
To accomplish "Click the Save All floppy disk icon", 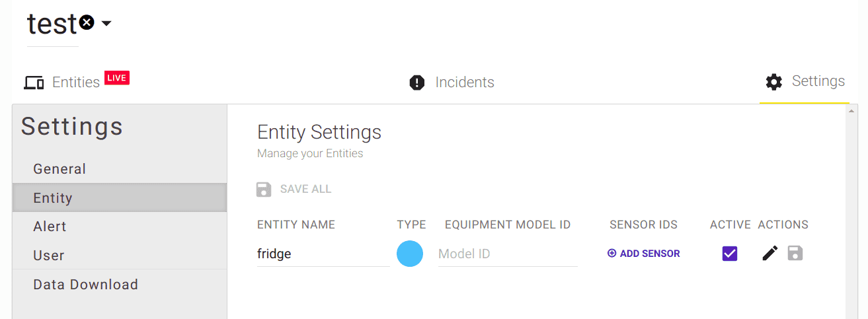I will (x=264, y=190).
